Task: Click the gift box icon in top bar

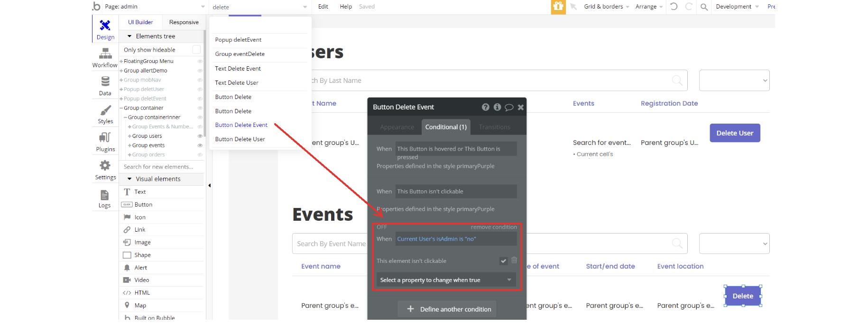Action: coord(558,7)
